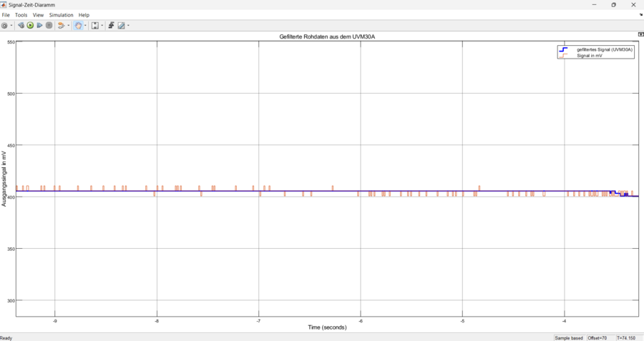644x341 pixels.
Task: Expand the Configuration Properties dropdown arrow
Action: coord(11,26)
